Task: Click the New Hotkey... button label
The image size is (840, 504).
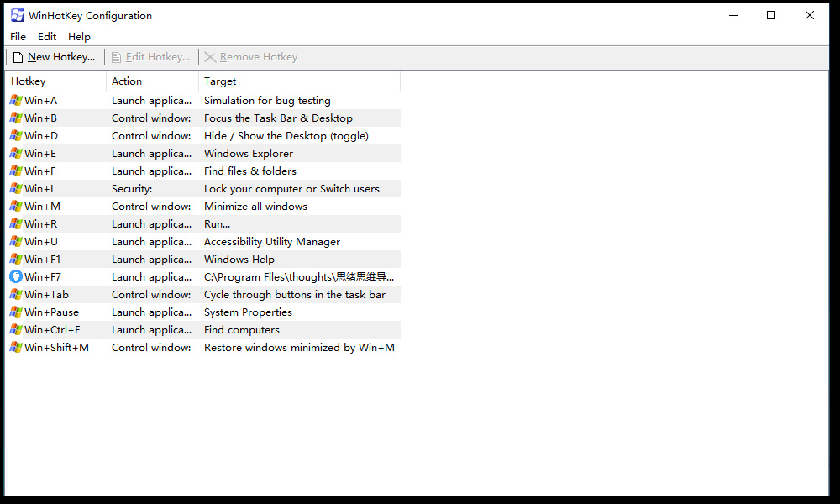Action: pyautogui.click(x=61, y=57)
